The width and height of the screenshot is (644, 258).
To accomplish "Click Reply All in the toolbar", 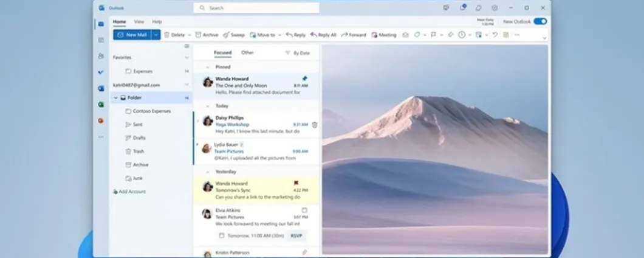I will click(323, 35).
